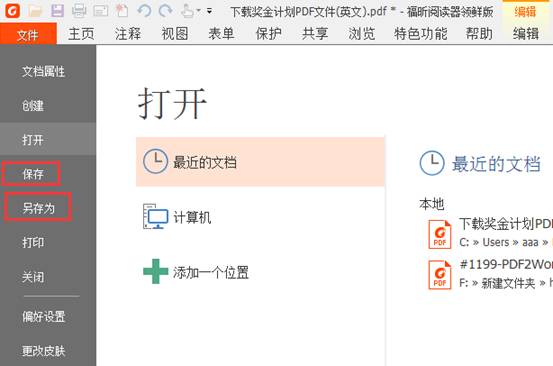The height and width of the screenshot is (366, 553).
Task: Select 文档属性 in the file sidebar
Action: [44, 72]
